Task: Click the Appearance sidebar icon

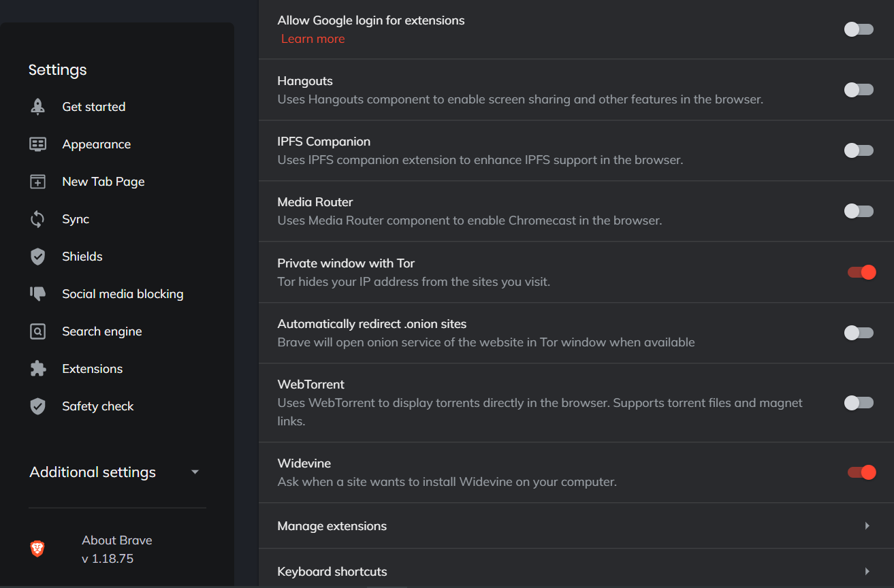Action: 38,144
